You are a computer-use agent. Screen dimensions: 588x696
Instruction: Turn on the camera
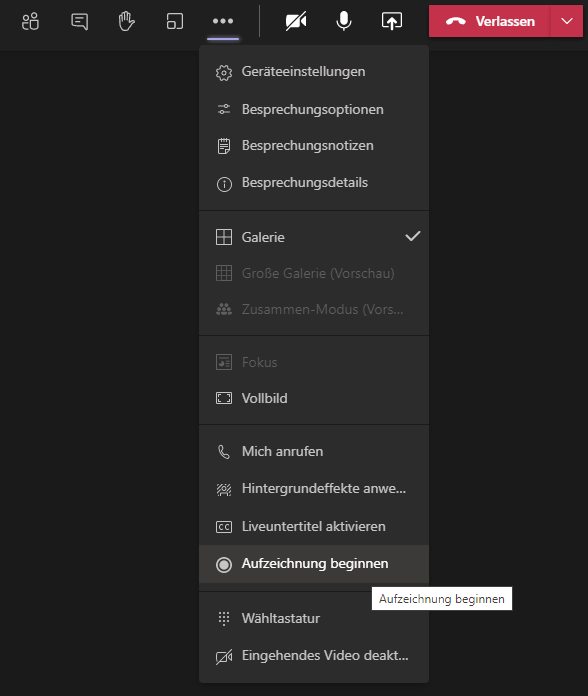click(x=296, y=21)
